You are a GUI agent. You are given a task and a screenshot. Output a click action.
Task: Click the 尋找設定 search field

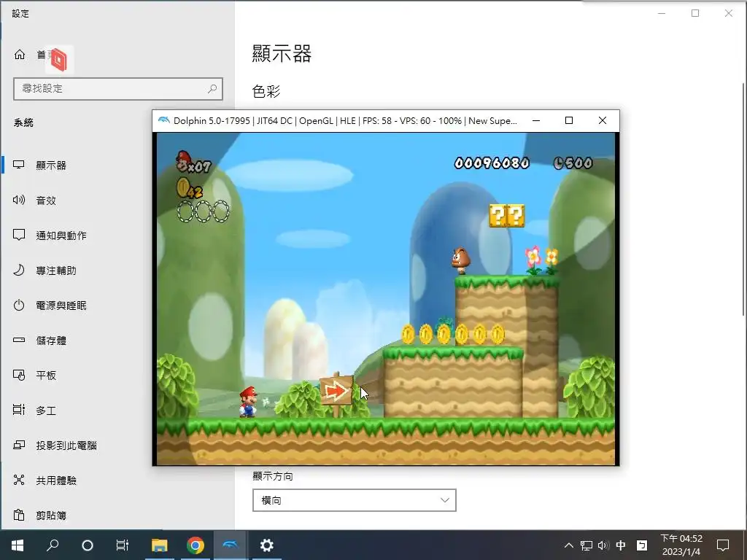pos(118,88)
